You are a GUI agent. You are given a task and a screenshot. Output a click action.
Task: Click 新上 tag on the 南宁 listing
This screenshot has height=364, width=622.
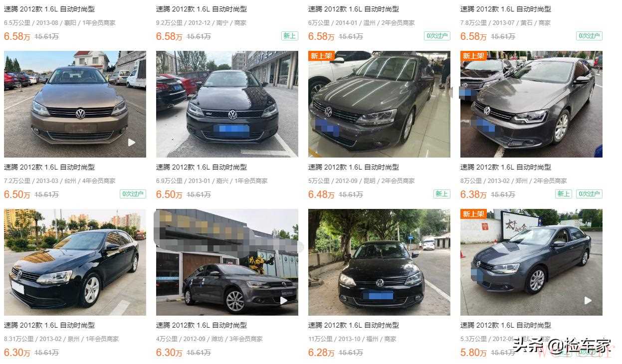pos(290,36)
